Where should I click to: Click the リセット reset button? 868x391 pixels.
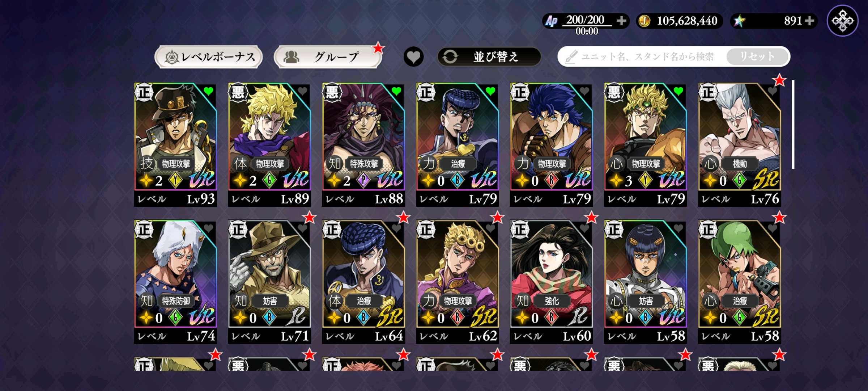[x=757, y=56]
